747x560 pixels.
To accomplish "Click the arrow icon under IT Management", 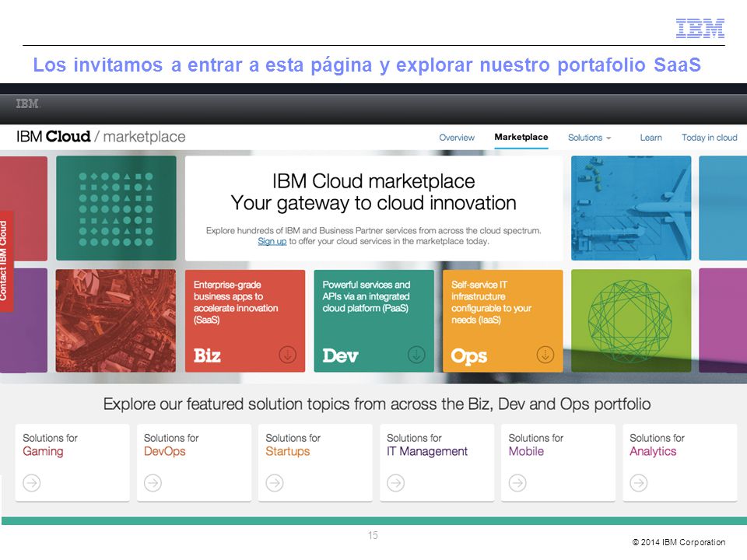I will tap(395, 483).
